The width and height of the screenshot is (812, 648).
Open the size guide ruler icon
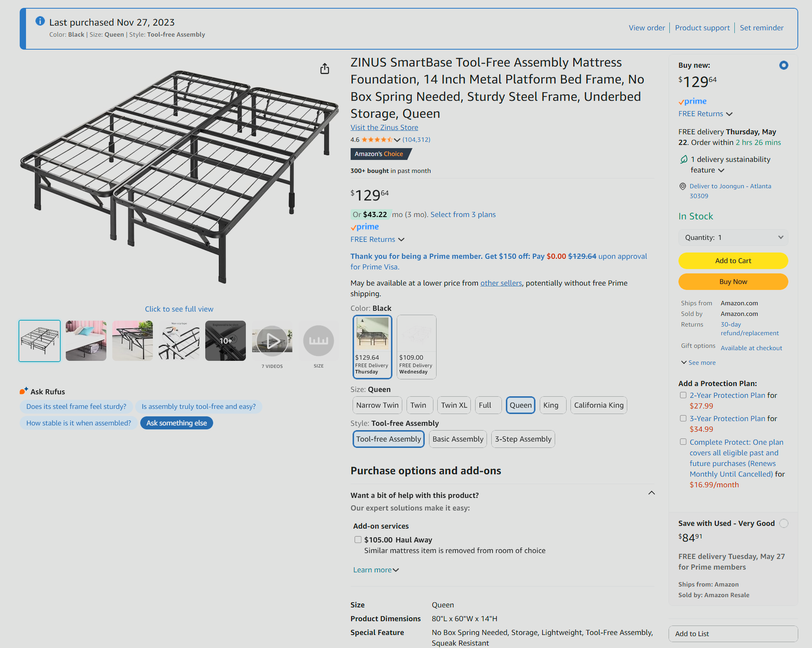[x=318, y=341]
